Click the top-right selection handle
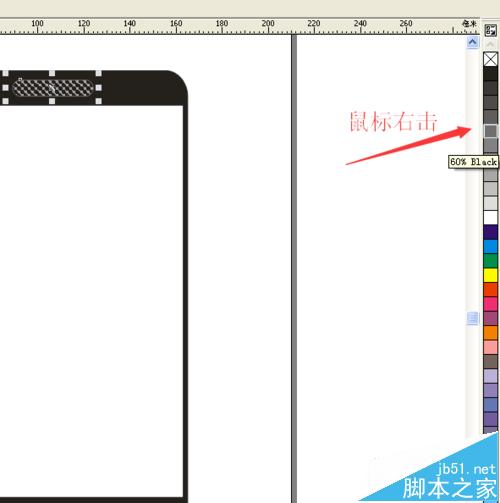 [x=98, y=73]
